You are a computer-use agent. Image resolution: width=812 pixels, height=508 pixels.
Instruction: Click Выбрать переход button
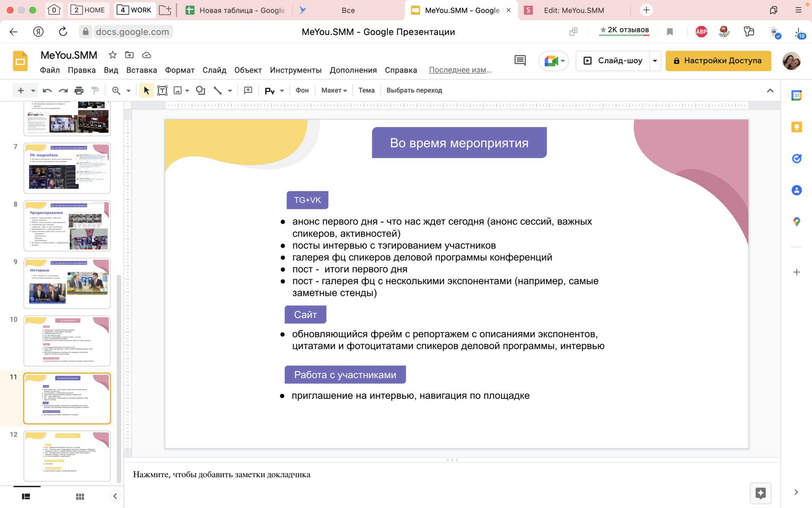[x=414, y=91]
